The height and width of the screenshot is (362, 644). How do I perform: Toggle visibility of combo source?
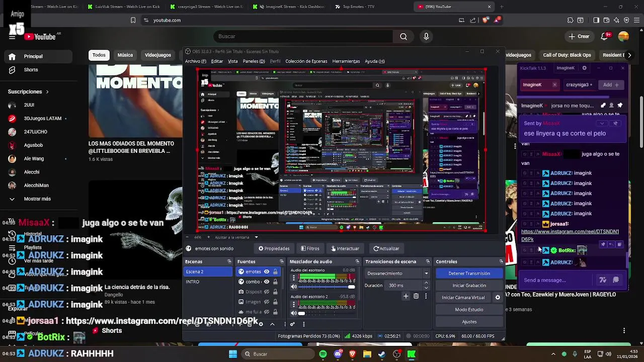pos(267,282)
